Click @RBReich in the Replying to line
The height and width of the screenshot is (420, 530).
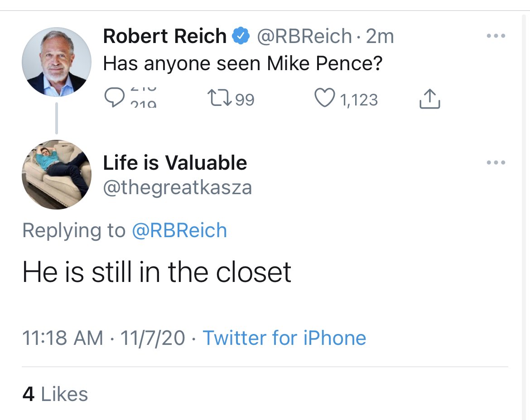coord(179,231)
